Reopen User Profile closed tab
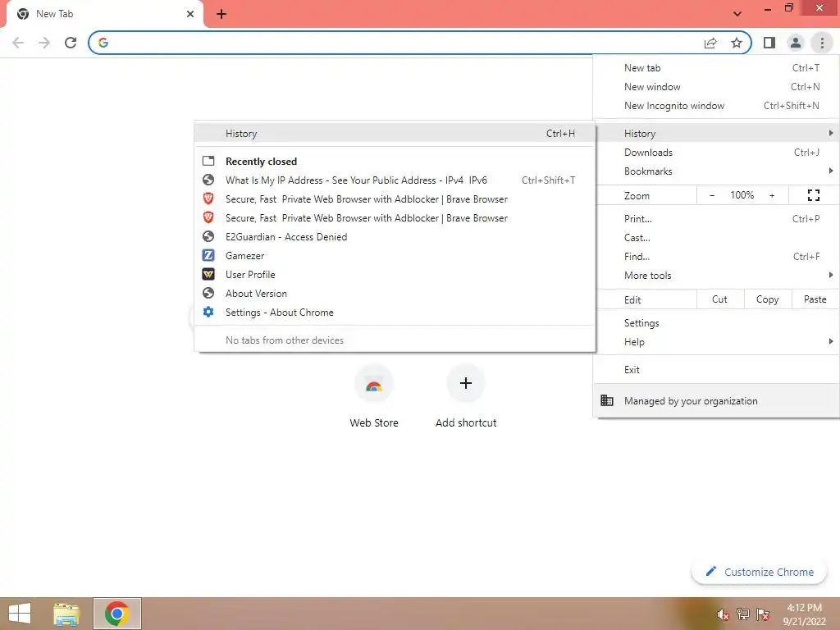The width and height of the screenshot is (840, 630). 395,274
